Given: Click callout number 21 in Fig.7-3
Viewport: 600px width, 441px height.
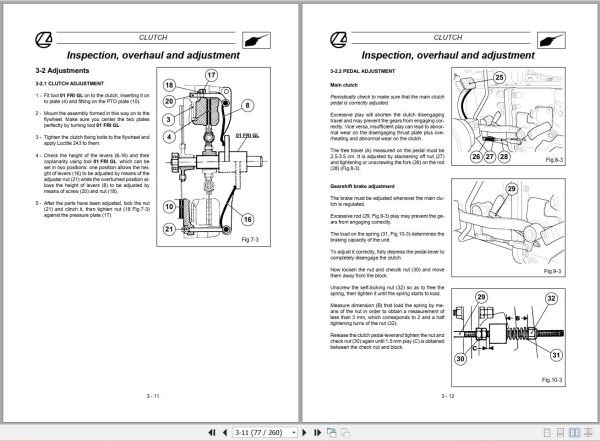Looking at the screenshot, I should pos(169,229).
